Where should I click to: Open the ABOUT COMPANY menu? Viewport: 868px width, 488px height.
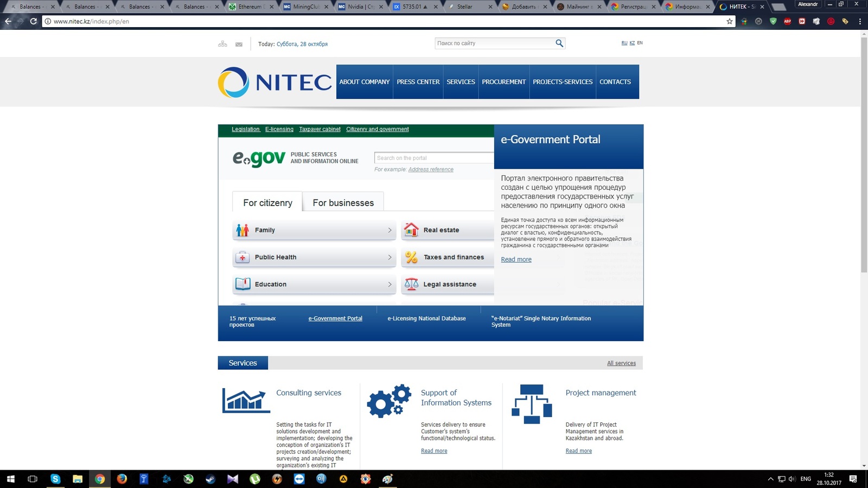[x=365, y=82]
